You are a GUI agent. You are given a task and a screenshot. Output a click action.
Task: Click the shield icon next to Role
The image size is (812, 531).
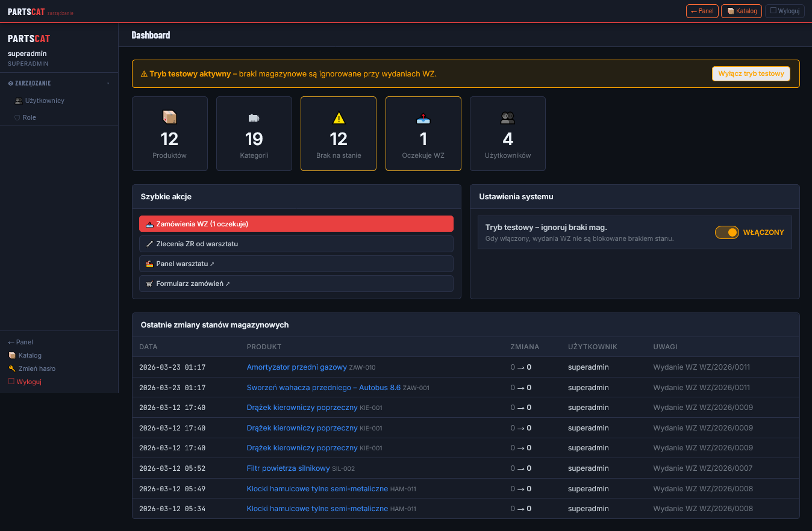tap(17, 117)
